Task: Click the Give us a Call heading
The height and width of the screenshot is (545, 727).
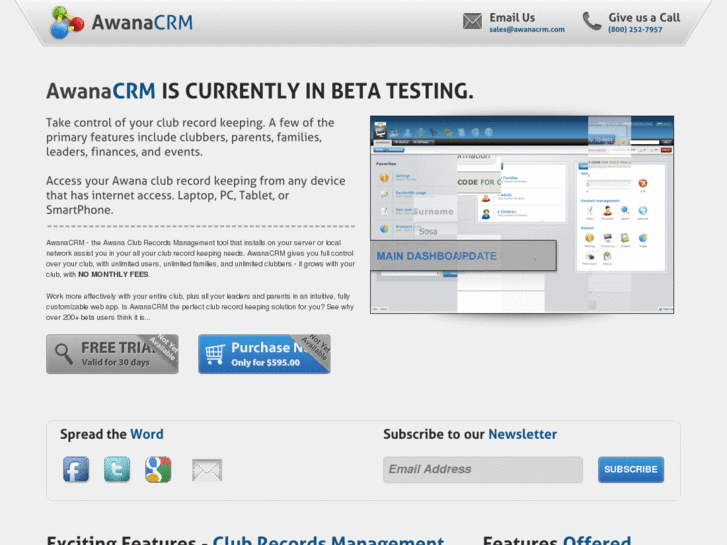Action: click(x=644, y=18)
